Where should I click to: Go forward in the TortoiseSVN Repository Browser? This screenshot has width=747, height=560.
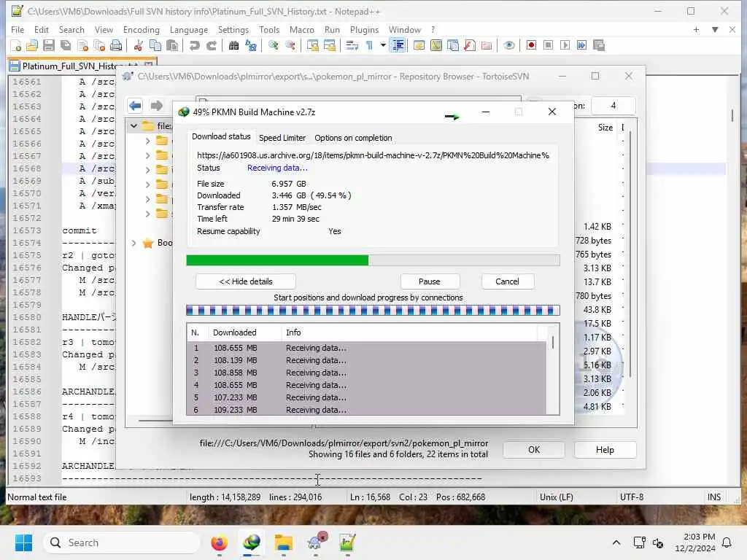click(156, 106)
